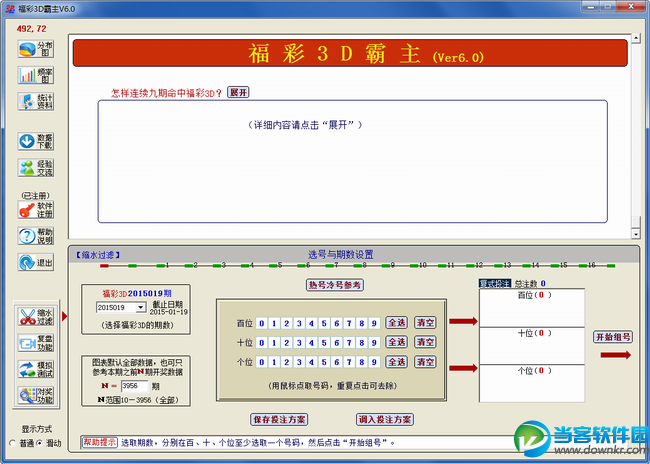
Task: Open 复盘功能 replay function
Action: point(36,343)
